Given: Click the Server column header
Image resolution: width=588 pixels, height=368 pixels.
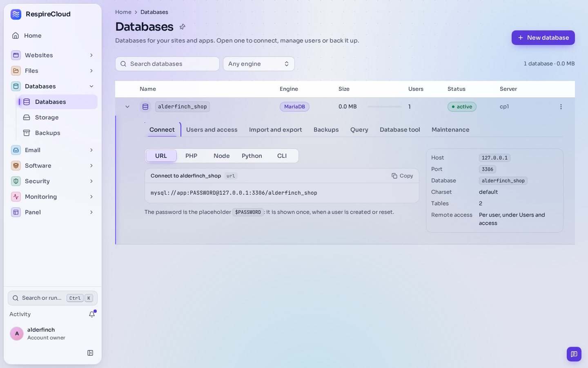Looking at the screenshot, I should (508, 89).
